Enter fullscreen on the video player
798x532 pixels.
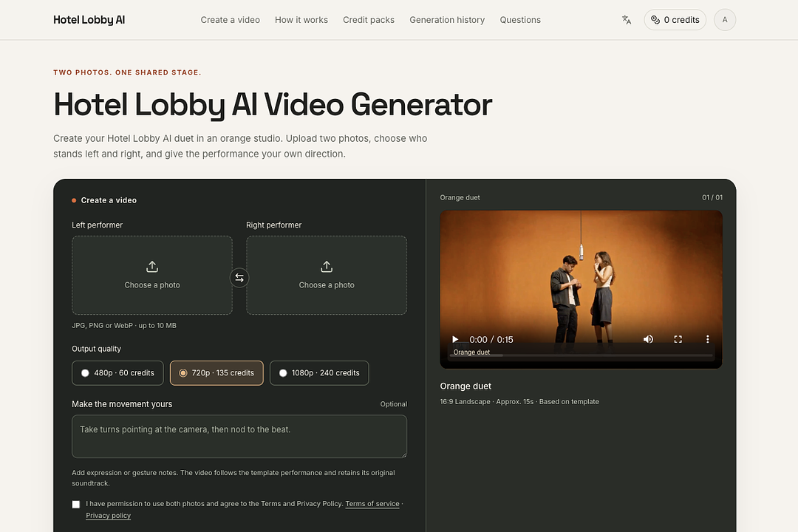[678, 339]
